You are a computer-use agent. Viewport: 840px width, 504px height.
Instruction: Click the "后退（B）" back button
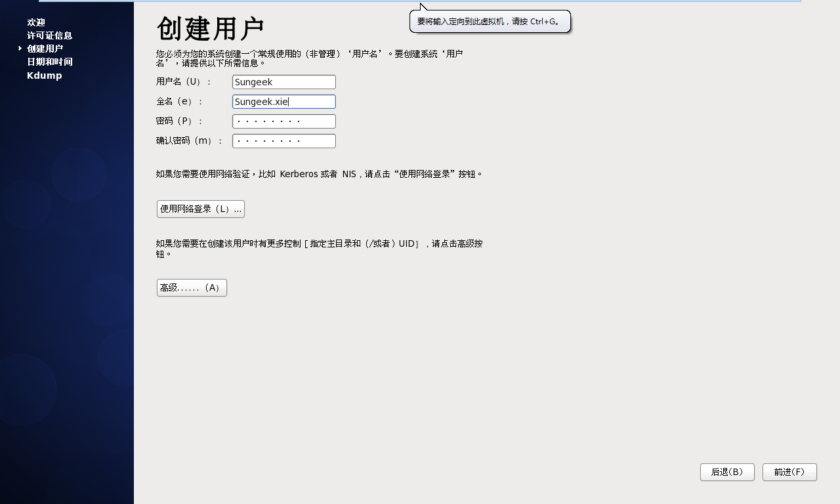point(727,472)
